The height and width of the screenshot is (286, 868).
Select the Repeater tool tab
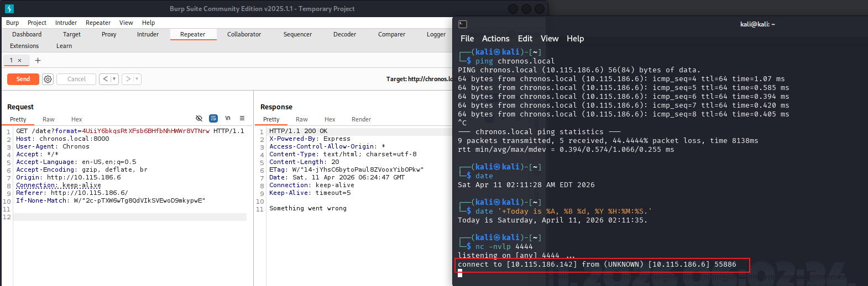pyautogui.click(x=192, y=34)
